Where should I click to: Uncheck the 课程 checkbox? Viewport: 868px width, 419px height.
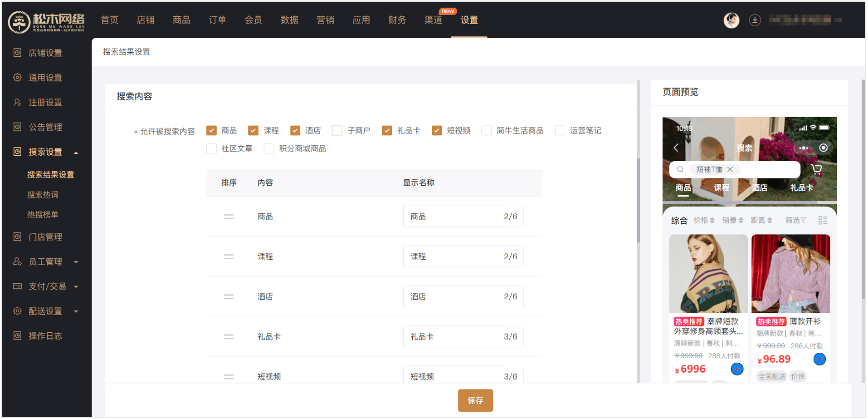tap(254, 131)
